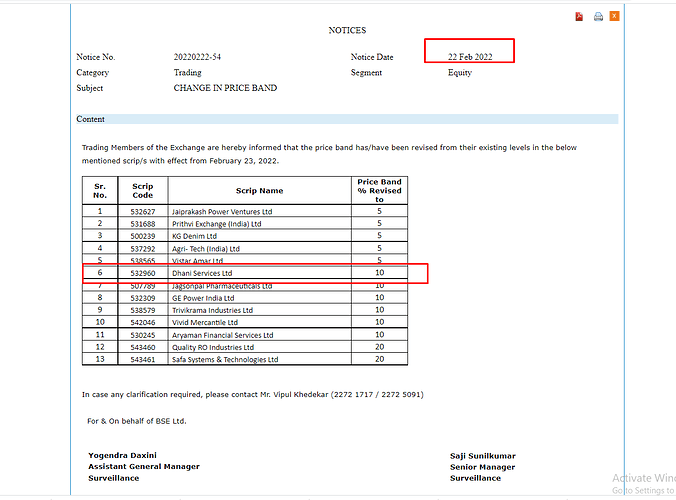676x500 pixels.
Task: Click the Assistant General Manager title
Action: (144, 466)
